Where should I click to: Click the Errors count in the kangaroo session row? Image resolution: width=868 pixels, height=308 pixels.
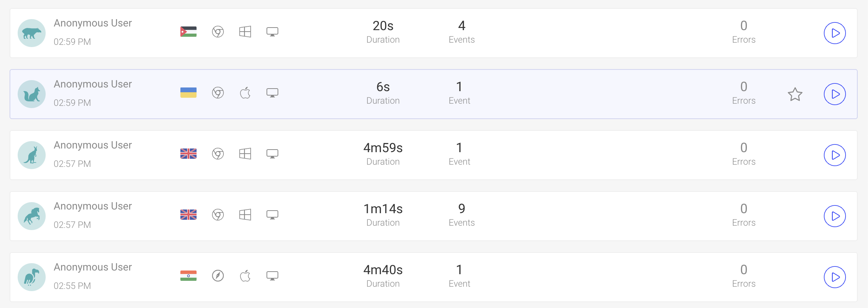point(744,147)
